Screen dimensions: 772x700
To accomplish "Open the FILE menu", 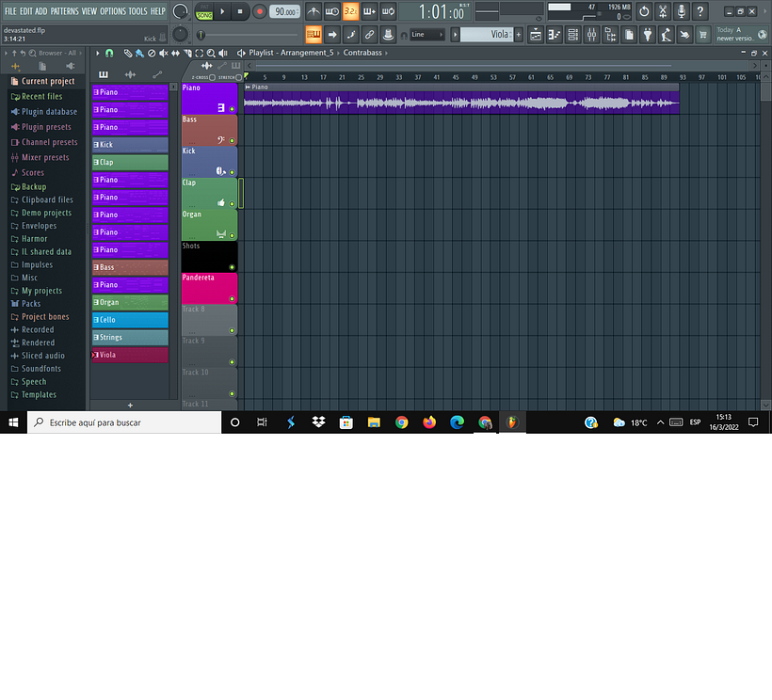I will pyautogui.click(x=10, y=11).
